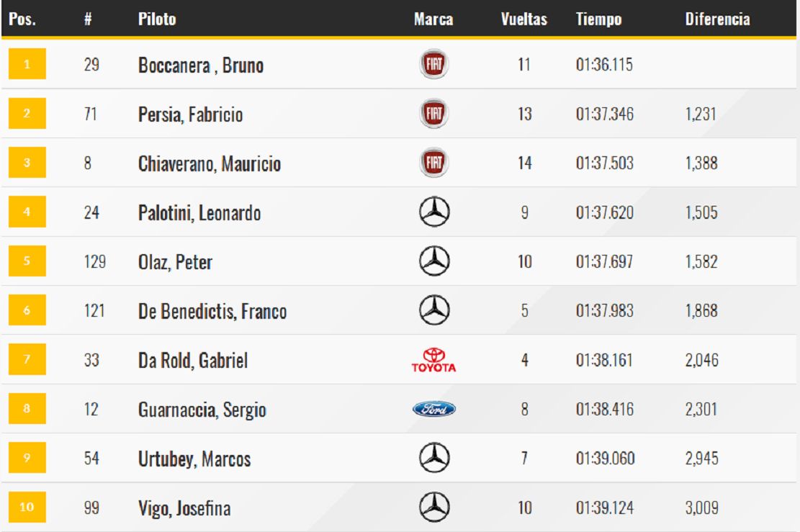800x532 pixels.
Task: Click Fiat logo beside Persia, Fabricio
Action: click(x=433, y=113)
